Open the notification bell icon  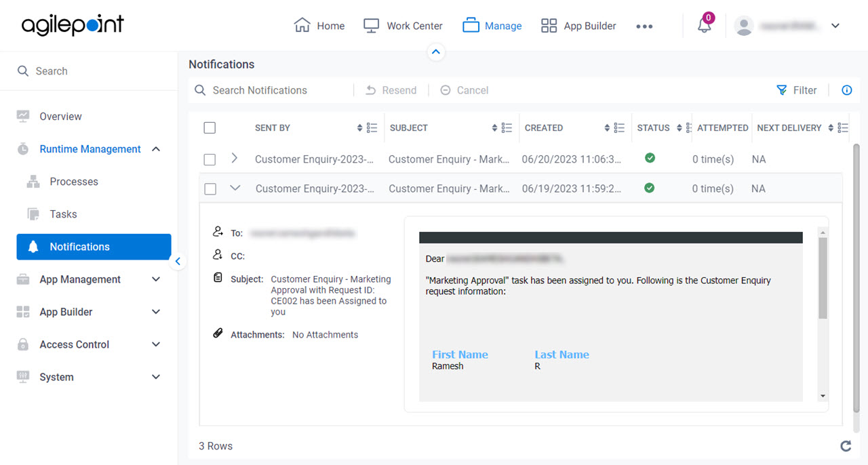tap(705, 26)
